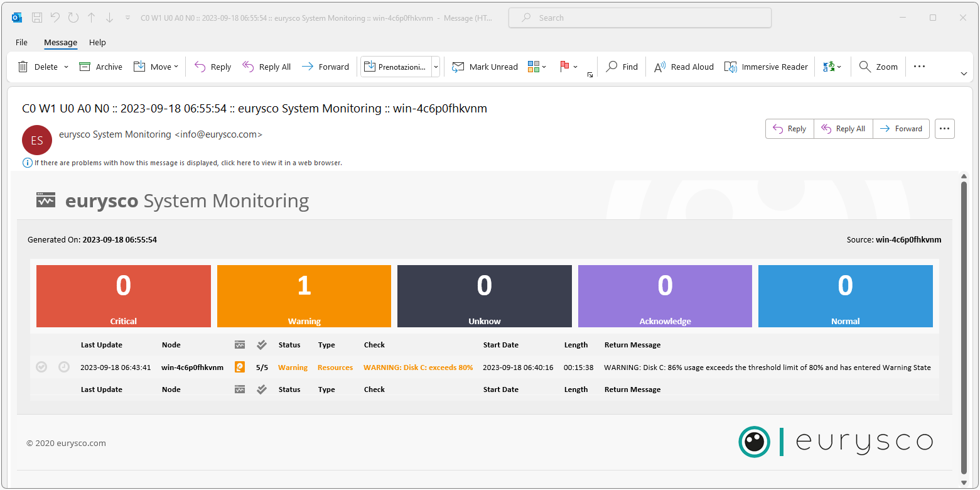
Task: Open the Help tab
Action: pyautogui.click(x=97, y=42)
